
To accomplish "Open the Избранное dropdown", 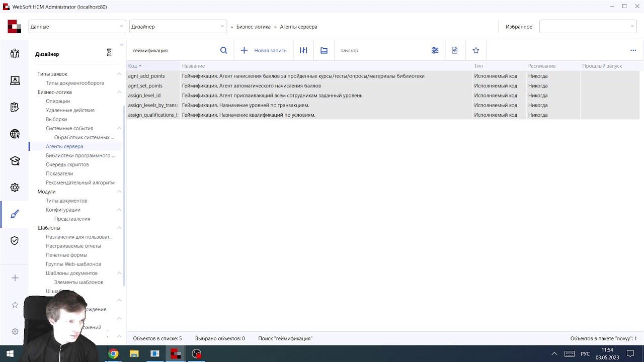I will 588,27.
